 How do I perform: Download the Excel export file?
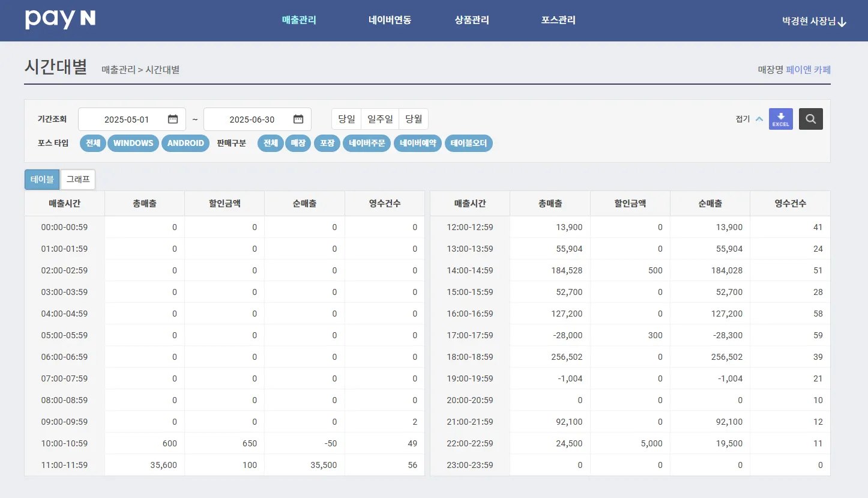(x=780, y=119)
